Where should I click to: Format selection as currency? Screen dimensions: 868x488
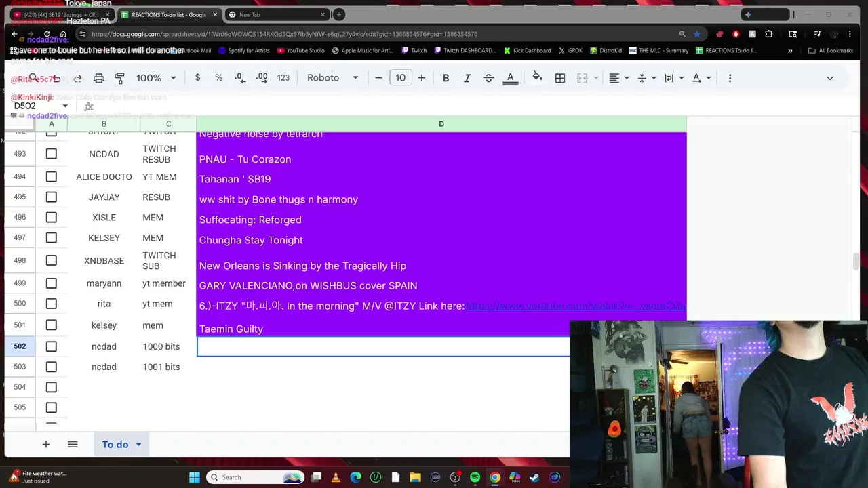197,78
